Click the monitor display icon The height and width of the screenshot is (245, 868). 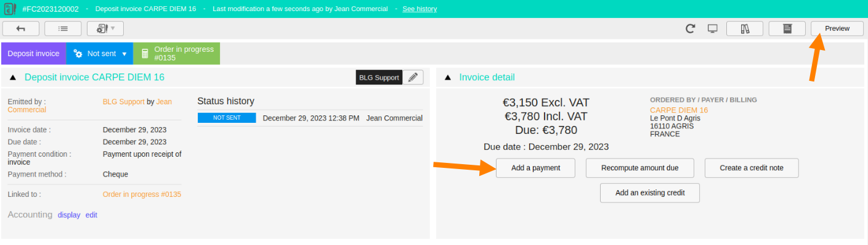point(713,28)
